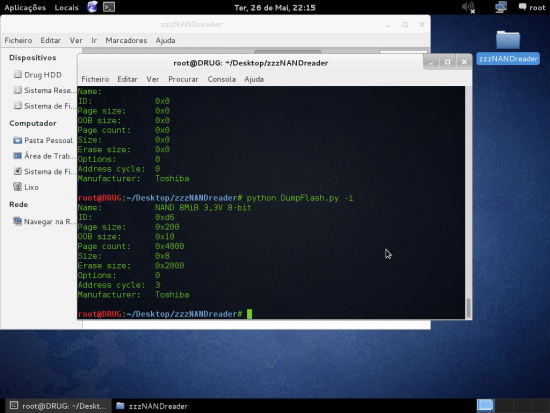
Task: Click the muted volume icon
Action: pos(468,7)
